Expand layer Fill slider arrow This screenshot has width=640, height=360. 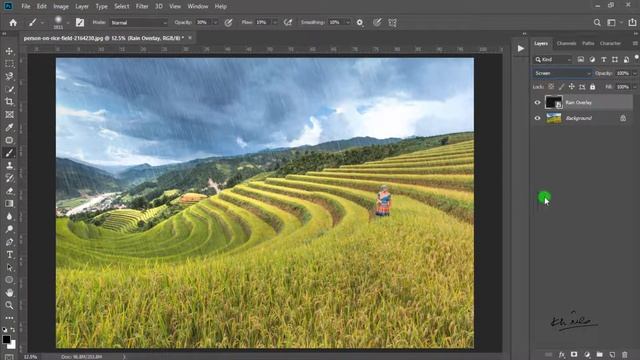[x=635, y=87]
